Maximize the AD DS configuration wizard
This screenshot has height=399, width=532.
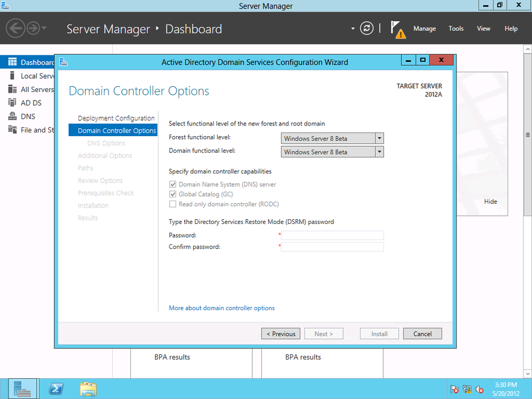422,60
